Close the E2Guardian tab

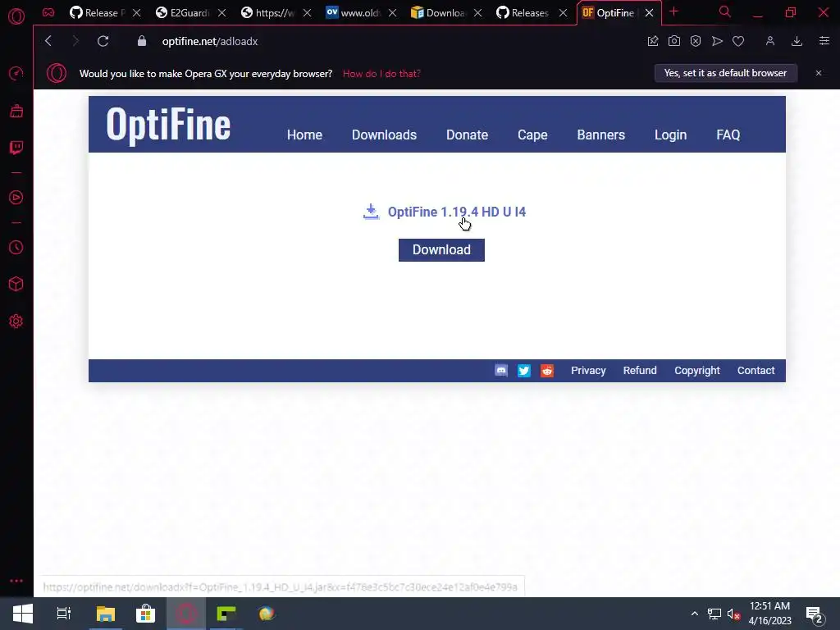[221, 13]
